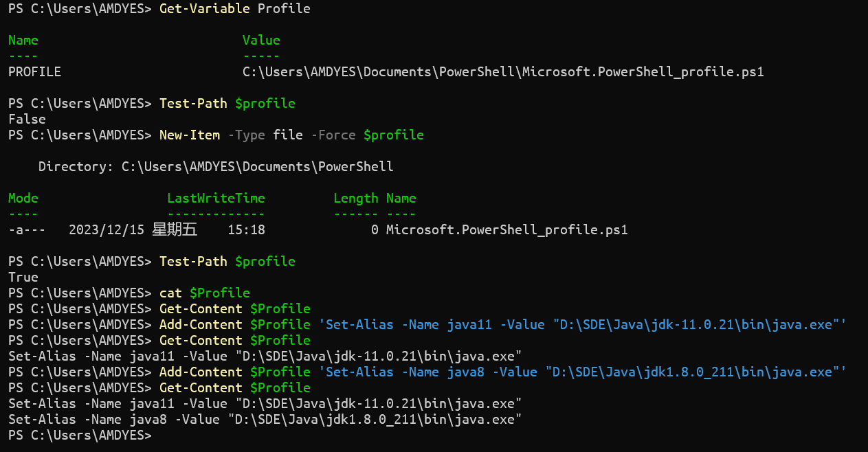Click the False output line

27,120
